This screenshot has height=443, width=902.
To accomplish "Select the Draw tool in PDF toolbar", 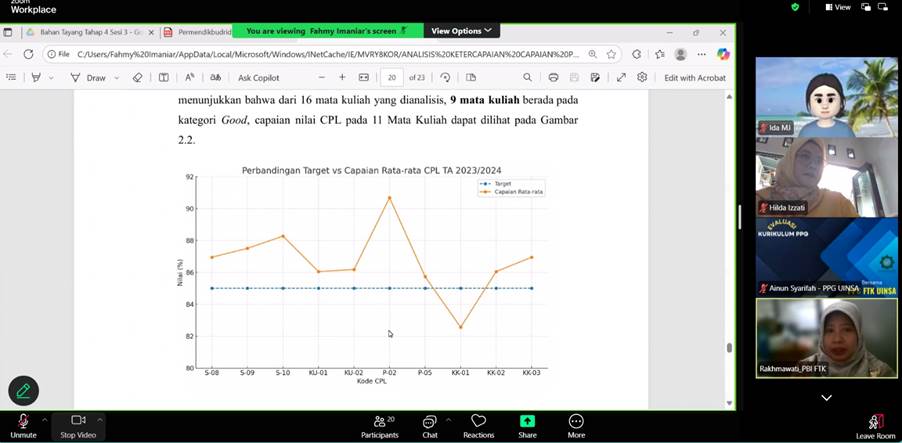I will (x=89, y=77).
